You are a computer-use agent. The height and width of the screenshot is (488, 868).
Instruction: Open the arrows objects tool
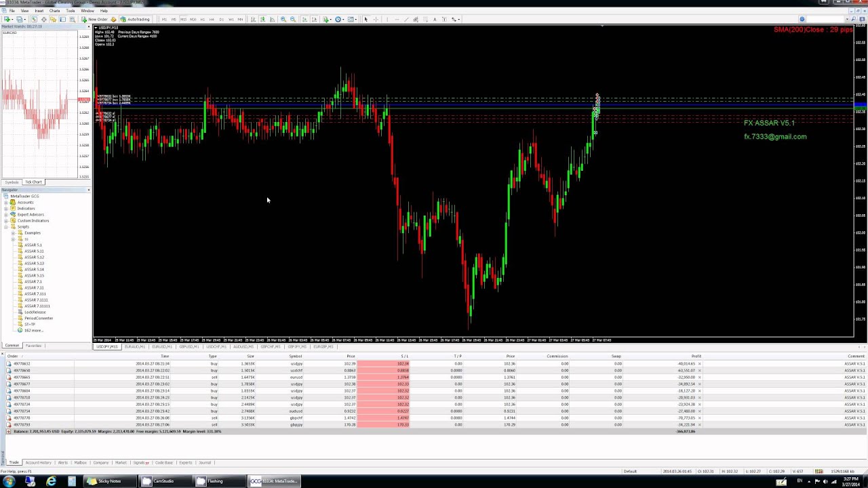coord(454,19)
